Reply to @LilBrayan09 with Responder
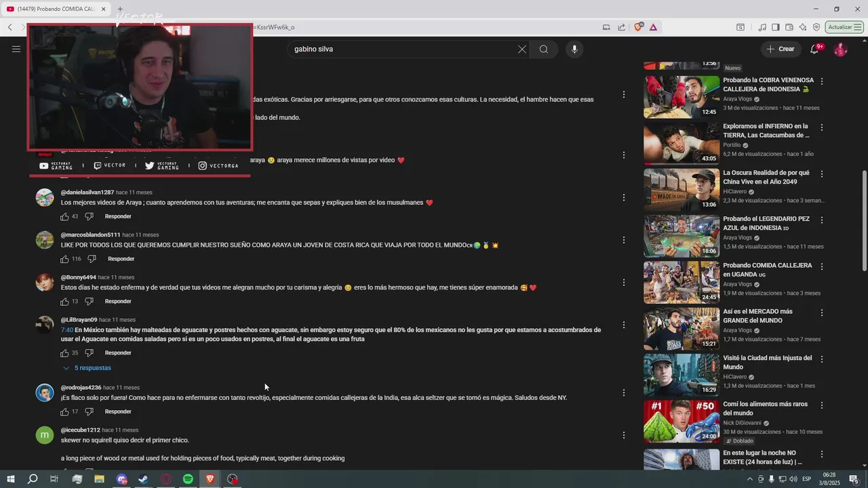The width and height of the screenshot is (868, 488). 118,353
